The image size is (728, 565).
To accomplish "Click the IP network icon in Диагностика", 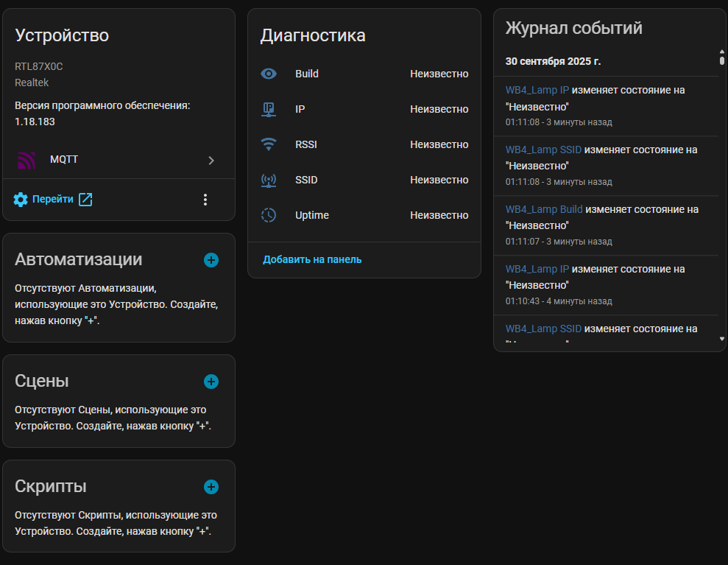I will pos(269,109).
